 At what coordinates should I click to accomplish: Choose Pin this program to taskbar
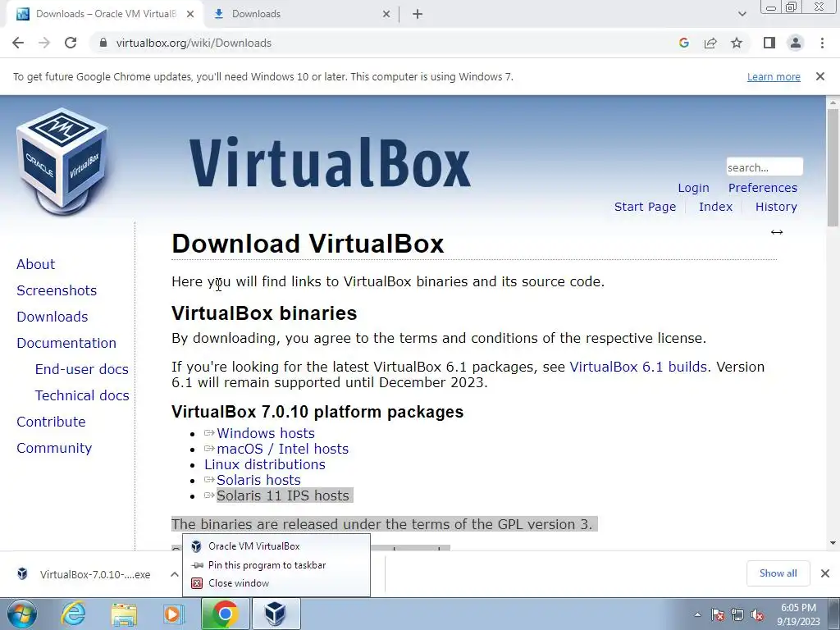(276, 564)
